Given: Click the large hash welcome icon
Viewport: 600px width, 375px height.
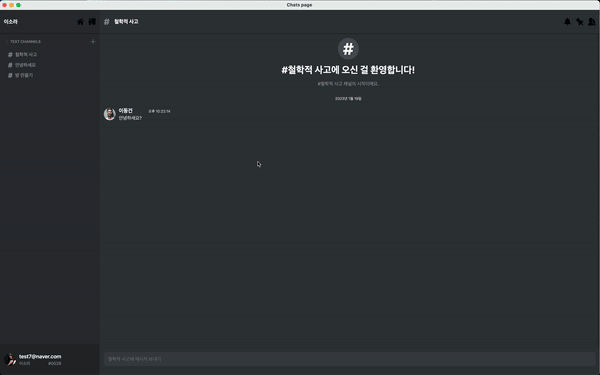Looking at the screenshot, I should [x=348, y=49].
